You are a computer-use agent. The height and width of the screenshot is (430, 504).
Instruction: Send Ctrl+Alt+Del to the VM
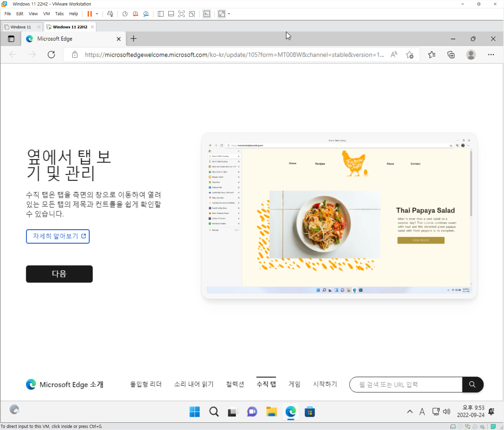(110, 14)
